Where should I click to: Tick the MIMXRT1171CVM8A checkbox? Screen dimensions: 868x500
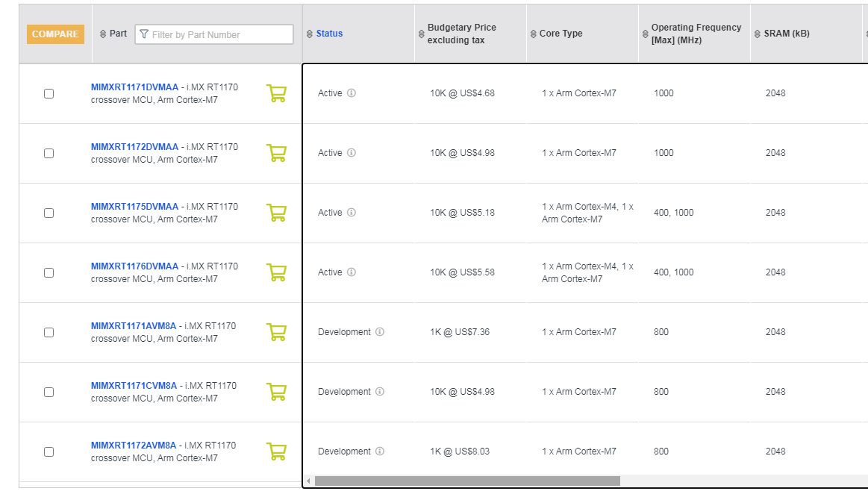click(49, 392)
